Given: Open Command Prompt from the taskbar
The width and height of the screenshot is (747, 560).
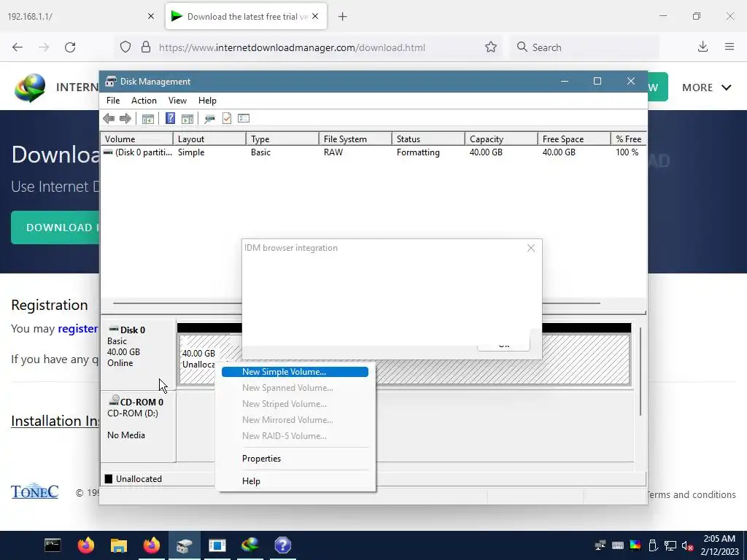Looking at the screenshot, I should coord(53,545).
